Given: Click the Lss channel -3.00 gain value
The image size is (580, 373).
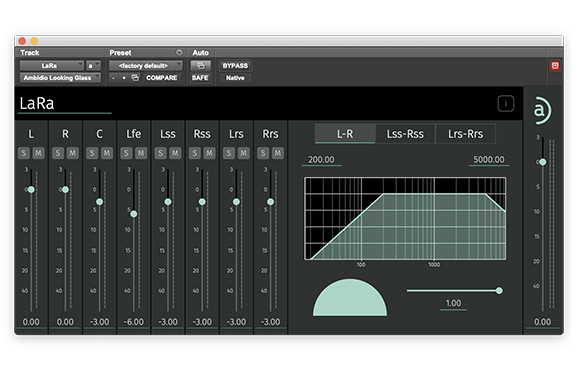Looking at the screenshot, I should pyautogui.click(x=168, y=322).
